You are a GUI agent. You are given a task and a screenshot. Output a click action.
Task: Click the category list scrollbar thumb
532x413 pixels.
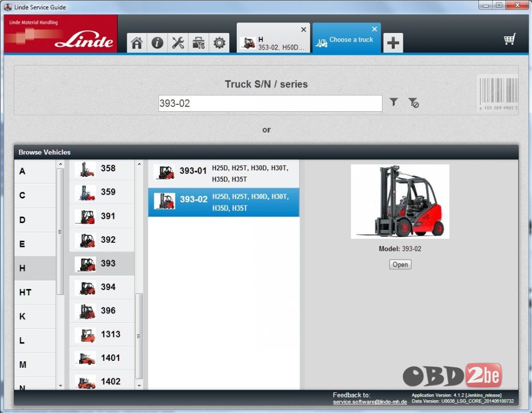(x=61, y=232)
